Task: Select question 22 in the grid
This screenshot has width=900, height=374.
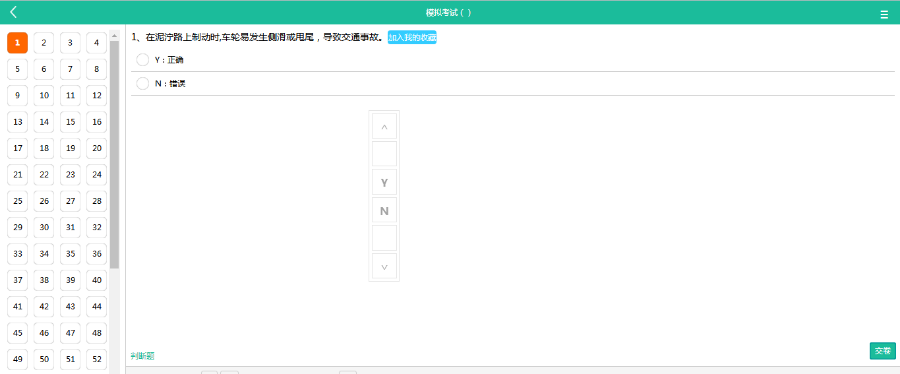Action: (44, 175)
